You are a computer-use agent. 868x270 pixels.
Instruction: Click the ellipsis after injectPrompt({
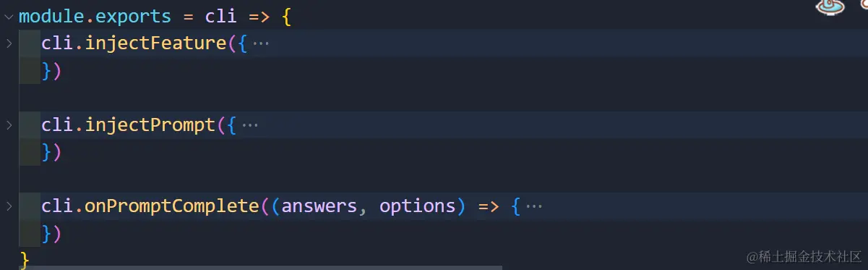pos(250,125)
